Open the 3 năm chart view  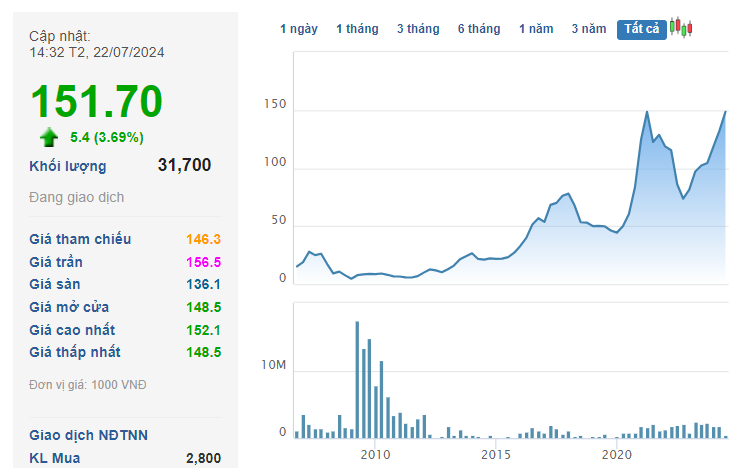(x=589, y=29)
